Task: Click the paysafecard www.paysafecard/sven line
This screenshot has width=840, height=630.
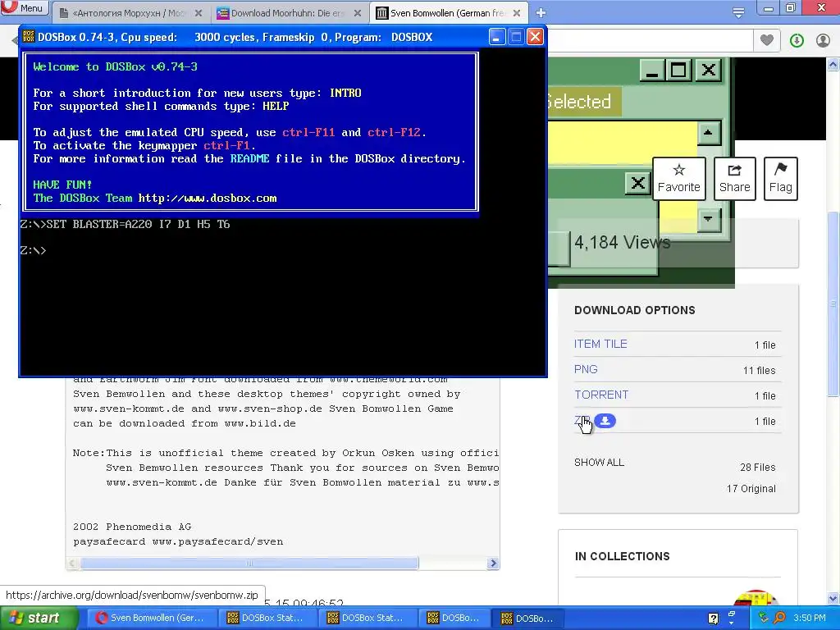Action: [x=178, y=541]
